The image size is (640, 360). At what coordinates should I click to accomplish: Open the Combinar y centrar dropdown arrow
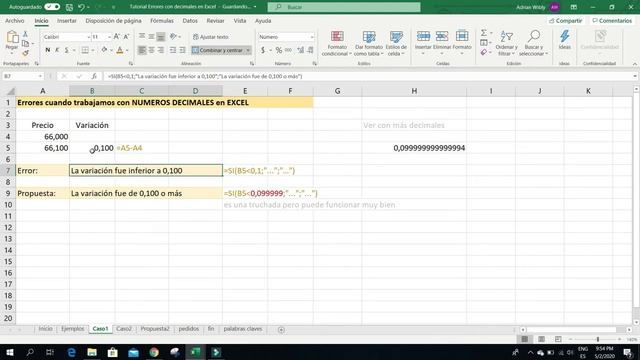248,50
